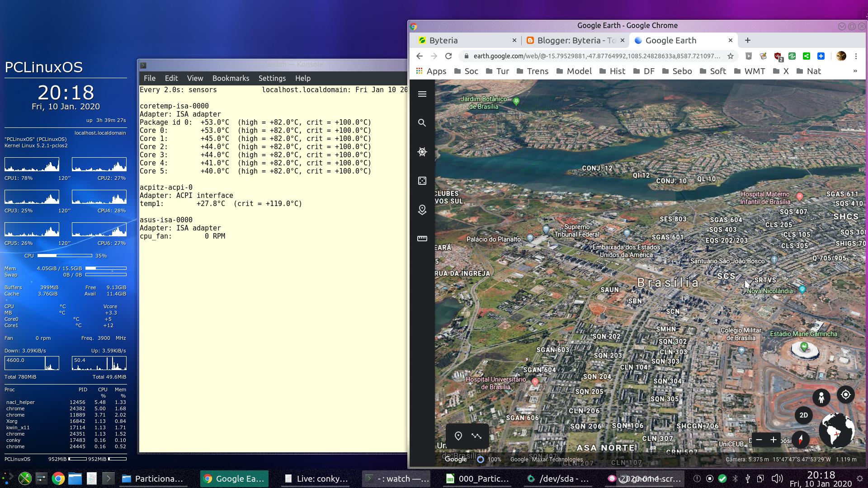
Task: Open Konsole File menu
Action: point(150,78)
